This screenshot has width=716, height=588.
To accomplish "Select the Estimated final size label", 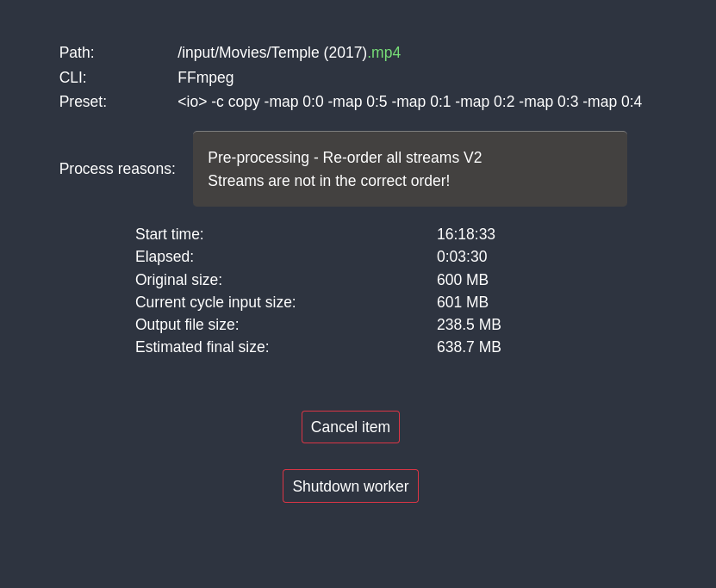I will pos(202,347).
